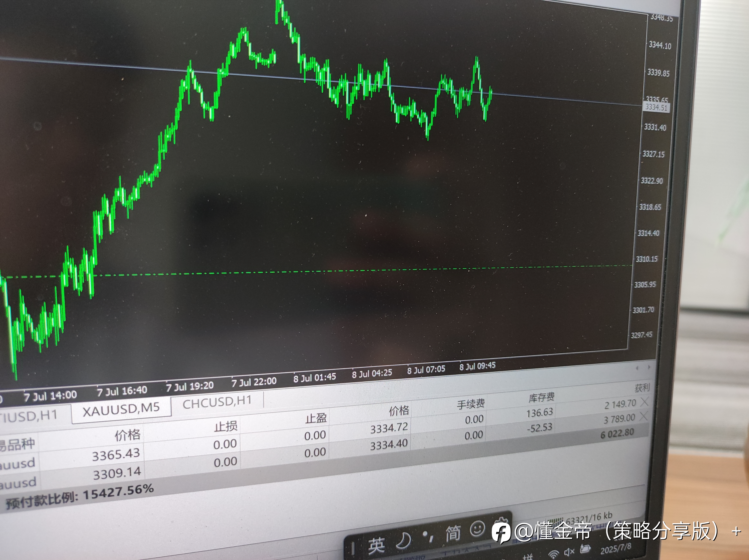The width and height of the screenshot is (749, 560).
Task: Open the chart tab ending in TIUSD,H1
Action: coord(29,416)
